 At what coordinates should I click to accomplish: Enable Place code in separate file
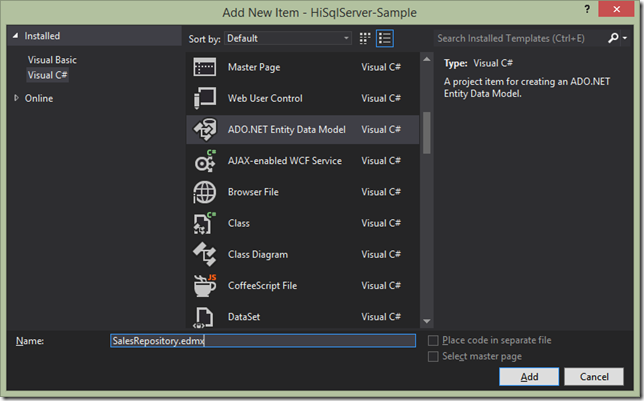[x=433, y=341]
